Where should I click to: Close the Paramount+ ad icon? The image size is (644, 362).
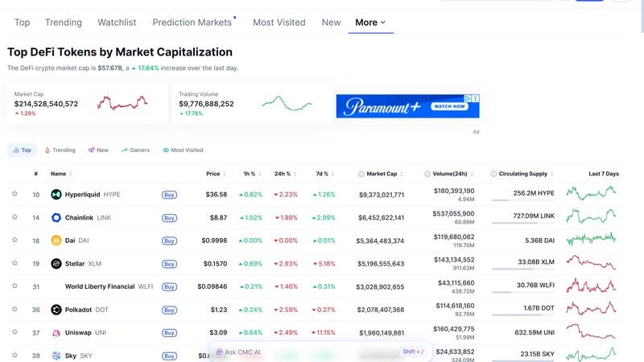click(475, 98)
